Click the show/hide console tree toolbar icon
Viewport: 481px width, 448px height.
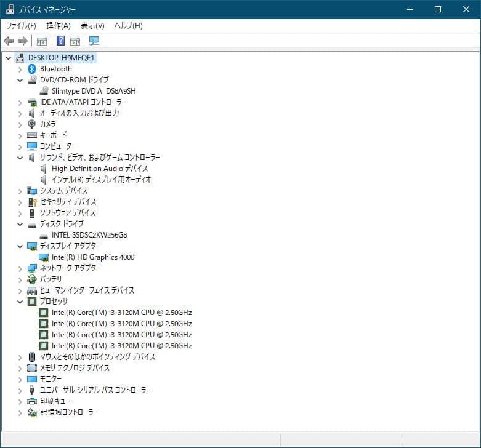(42, 41)
